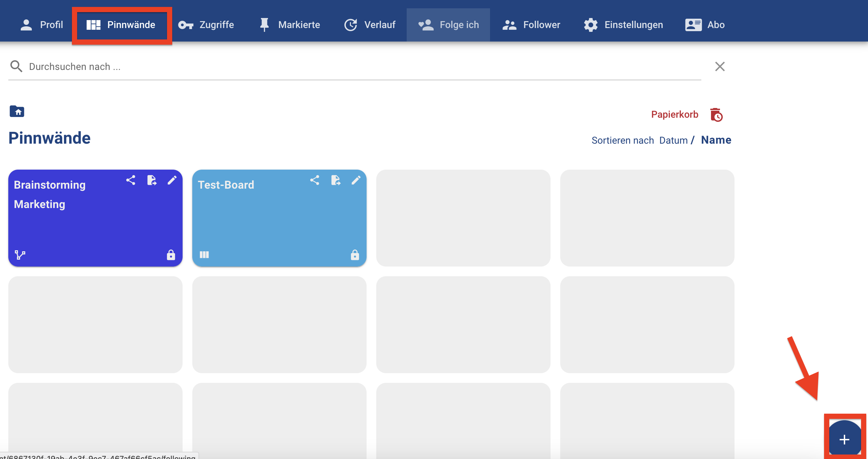Click share icon on Test-Board card

tap(315, 180)
